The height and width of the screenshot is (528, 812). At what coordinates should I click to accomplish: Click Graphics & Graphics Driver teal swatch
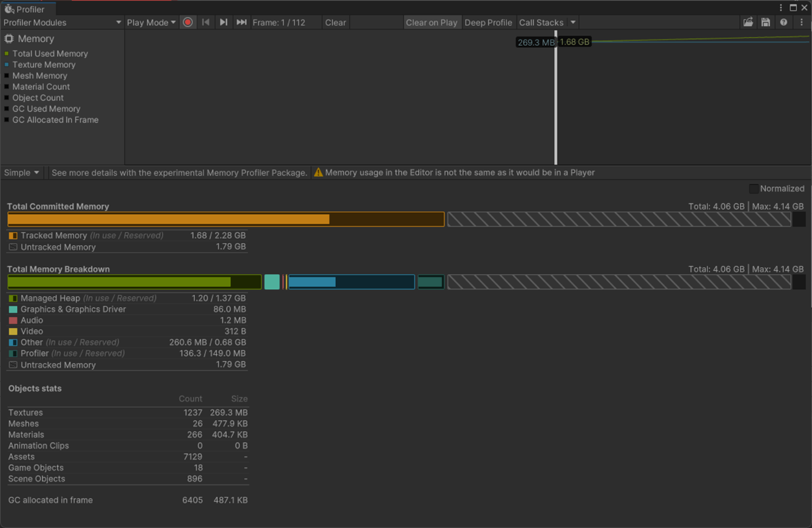tap(13, 309)
